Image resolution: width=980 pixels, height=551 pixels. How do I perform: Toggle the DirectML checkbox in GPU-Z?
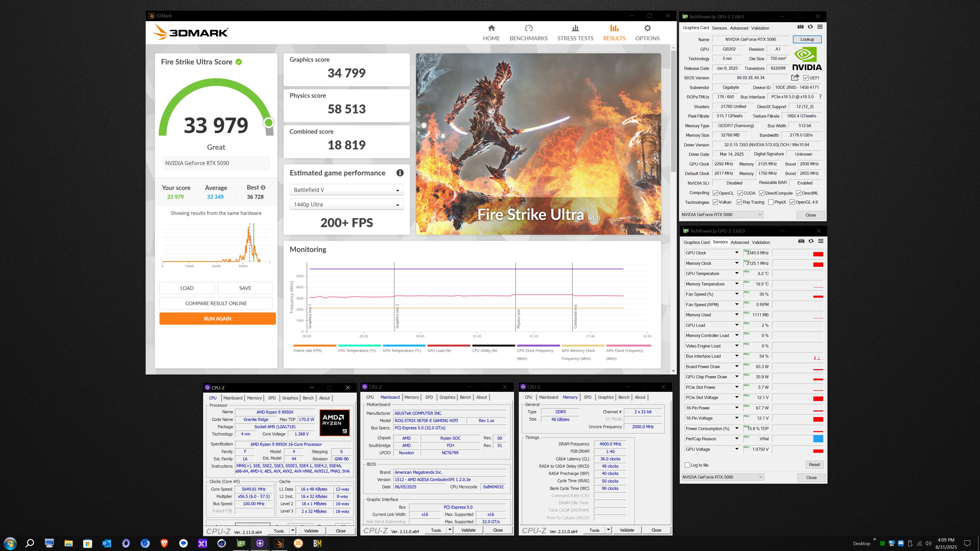click(x=799, y=193)
